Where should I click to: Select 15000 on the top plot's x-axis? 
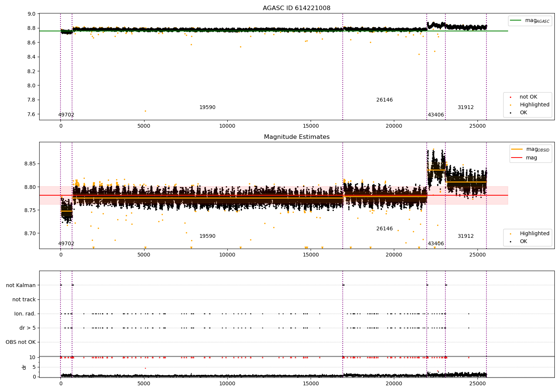click(311, 126)
